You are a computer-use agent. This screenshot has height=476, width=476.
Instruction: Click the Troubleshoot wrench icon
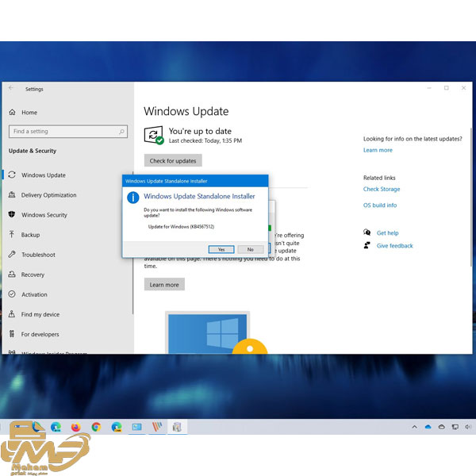[x=12, y=255]
